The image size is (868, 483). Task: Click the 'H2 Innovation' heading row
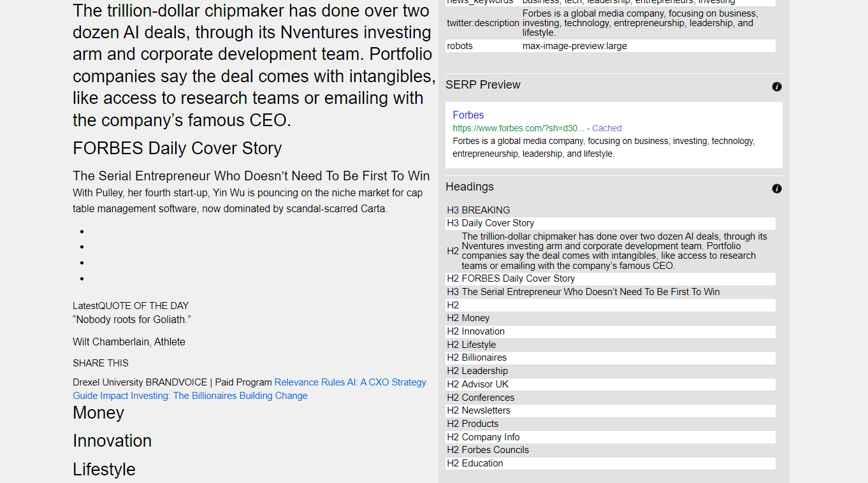611,331
